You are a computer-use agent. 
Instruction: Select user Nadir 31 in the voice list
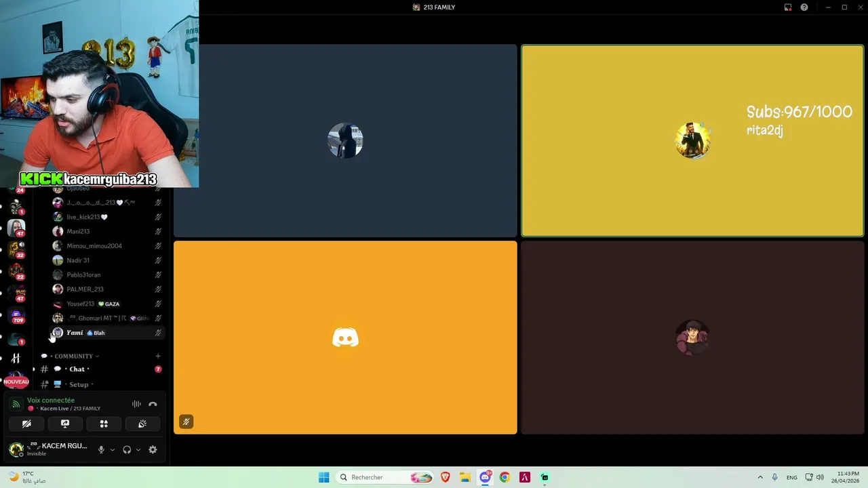pyautogui.click(x=108, y=260)
